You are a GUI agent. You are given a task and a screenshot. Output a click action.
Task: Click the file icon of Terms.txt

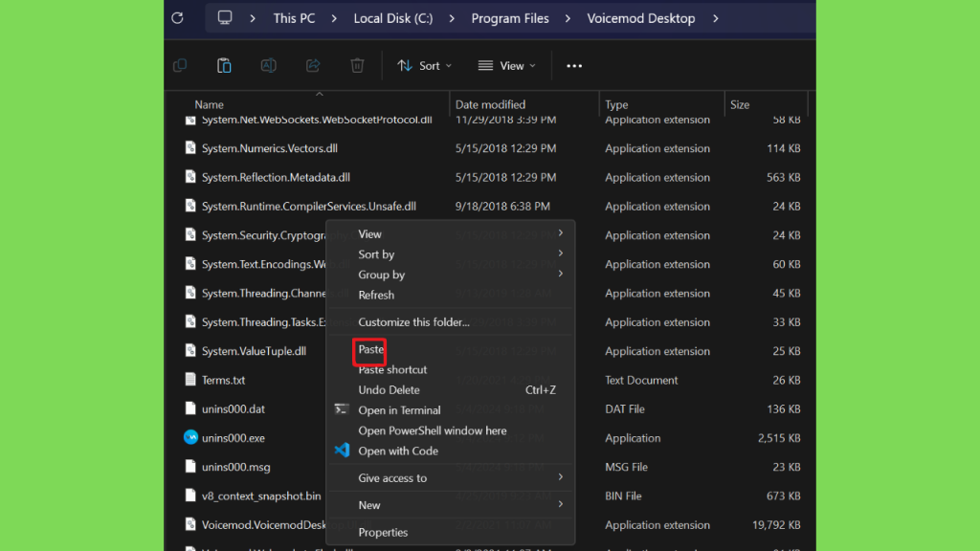coord(190,379)
